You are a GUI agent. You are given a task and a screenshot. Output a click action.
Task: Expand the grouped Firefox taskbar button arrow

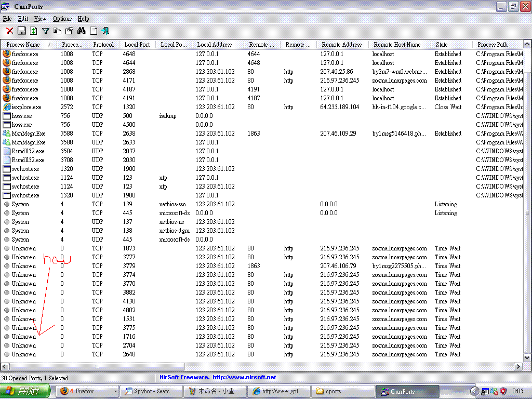[x=115, y=391]
